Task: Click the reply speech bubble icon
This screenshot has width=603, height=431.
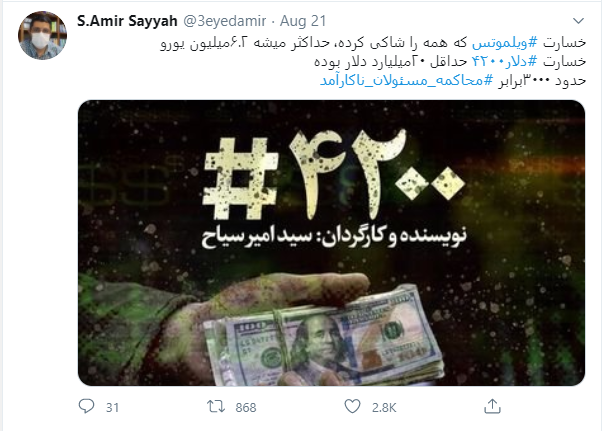Action: pos(86,406)
